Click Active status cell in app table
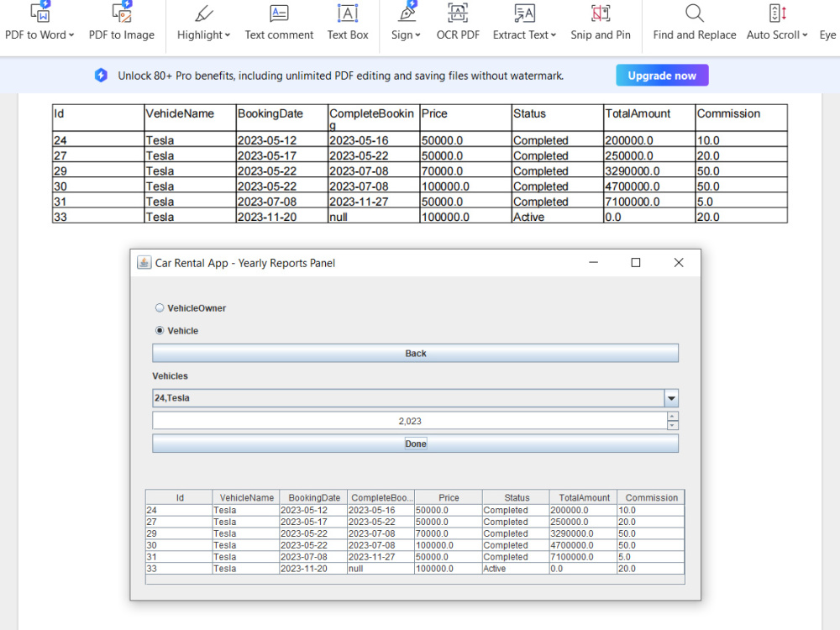The image size is (840, 630). [x=516, y=569]
